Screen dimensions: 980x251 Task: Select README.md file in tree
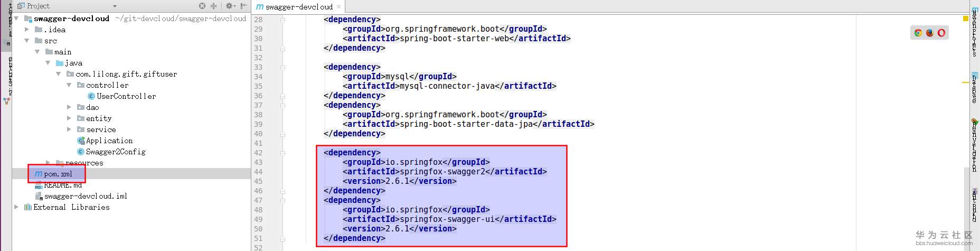tap(58, 185)
